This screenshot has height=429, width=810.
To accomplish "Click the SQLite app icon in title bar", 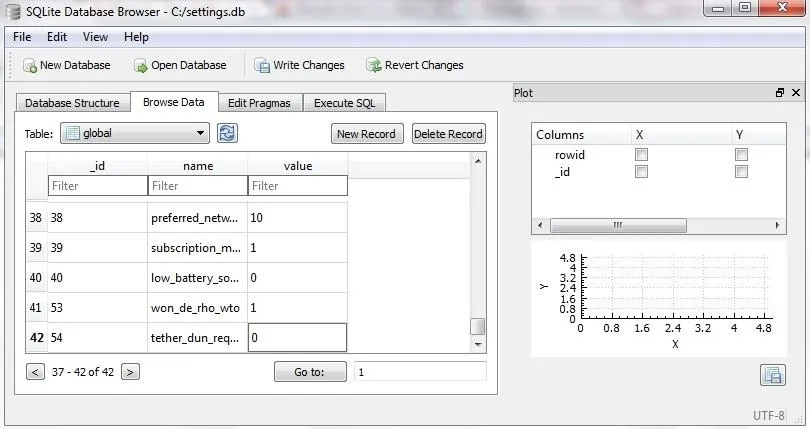I will point(13,11).
